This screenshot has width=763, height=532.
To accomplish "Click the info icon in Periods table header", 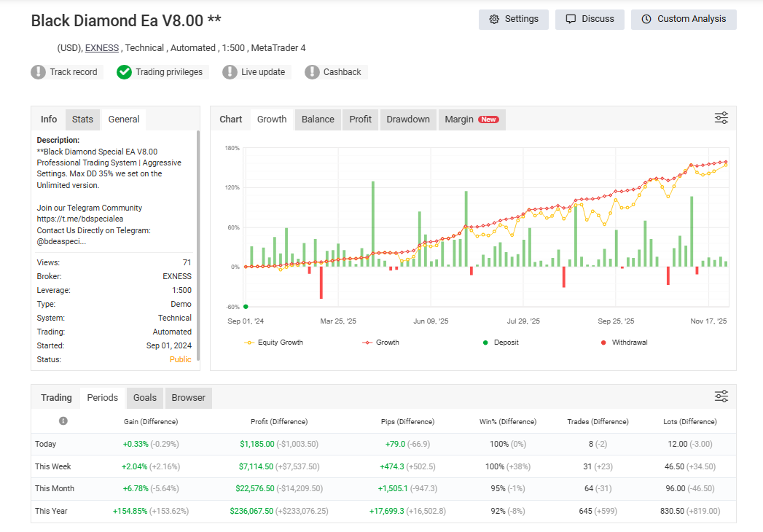I will point(63,421).
